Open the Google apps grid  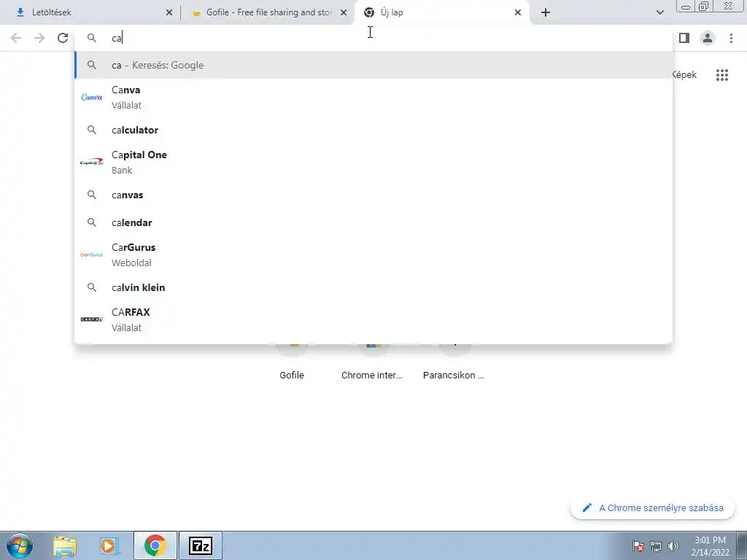point(722,75)
